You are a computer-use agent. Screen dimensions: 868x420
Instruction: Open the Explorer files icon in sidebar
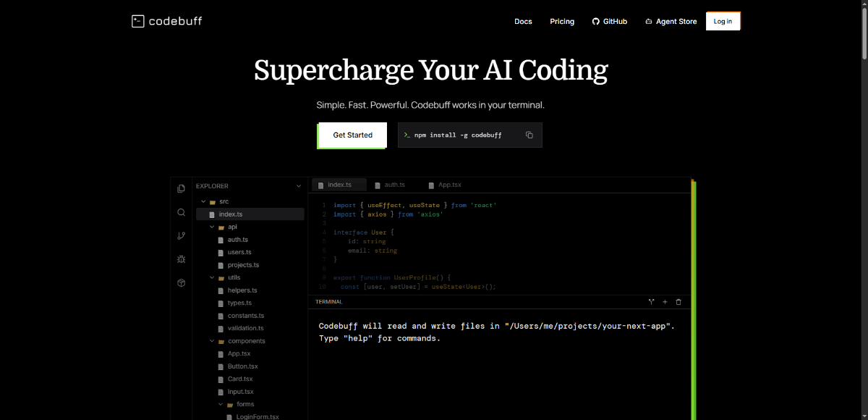pos(181,188)
